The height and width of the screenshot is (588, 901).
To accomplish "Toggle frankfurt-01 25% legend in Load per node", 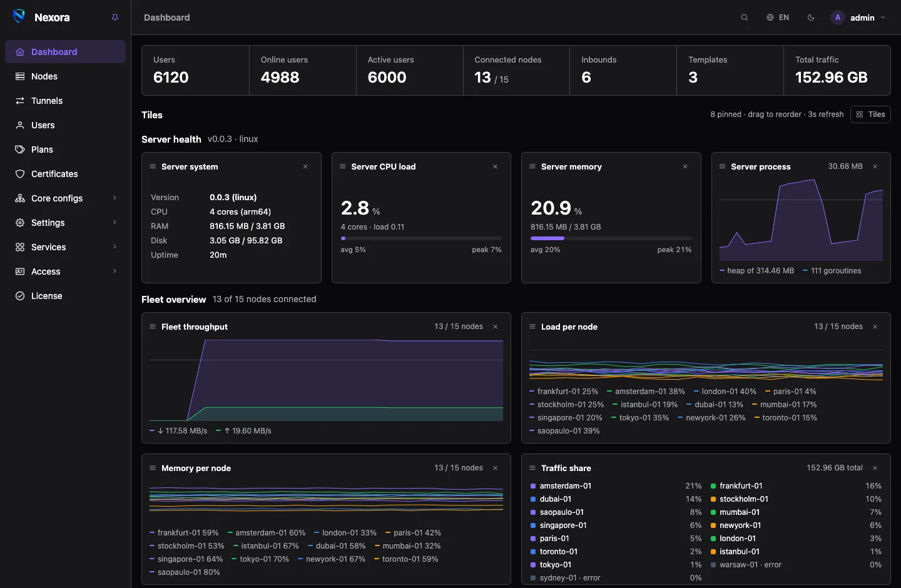I will pyautogui.click(x=564, y=392).
